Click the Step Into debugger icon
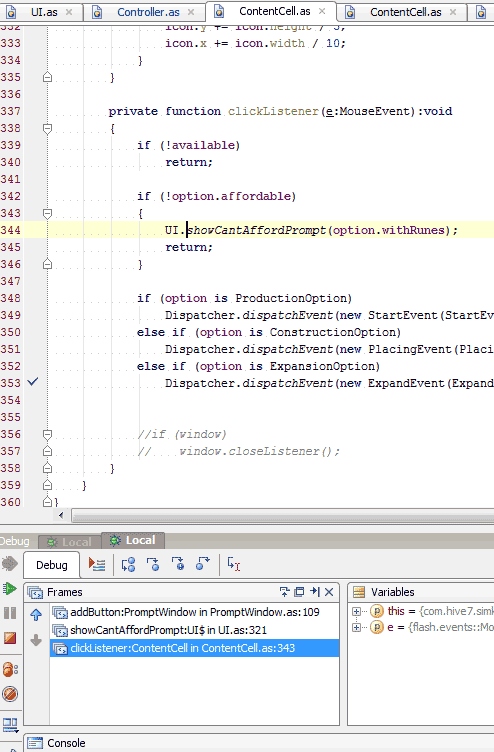Screen dimensions: 494x752 pos(153,564)
